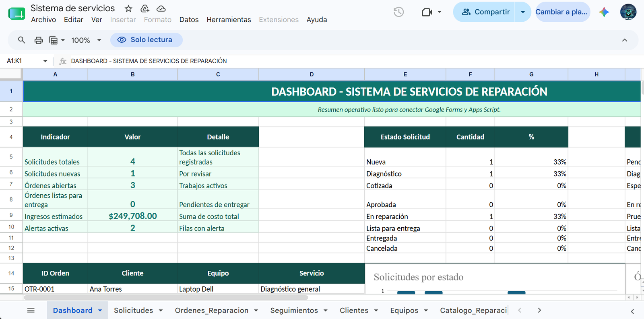Click the select-all corner box
The height and width of the screenshot is (319, 644).
(x=10, y=74)
